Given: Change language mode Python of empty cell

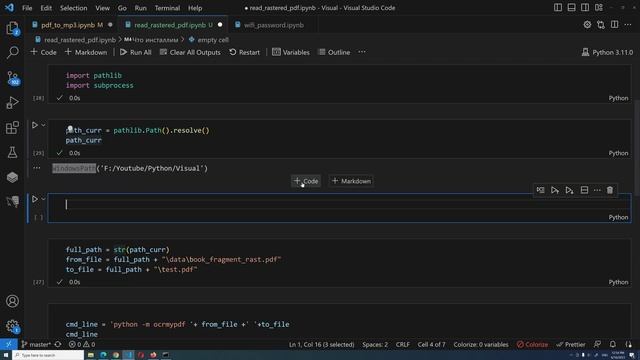Looking at the screenshot, I should [618, 217].
